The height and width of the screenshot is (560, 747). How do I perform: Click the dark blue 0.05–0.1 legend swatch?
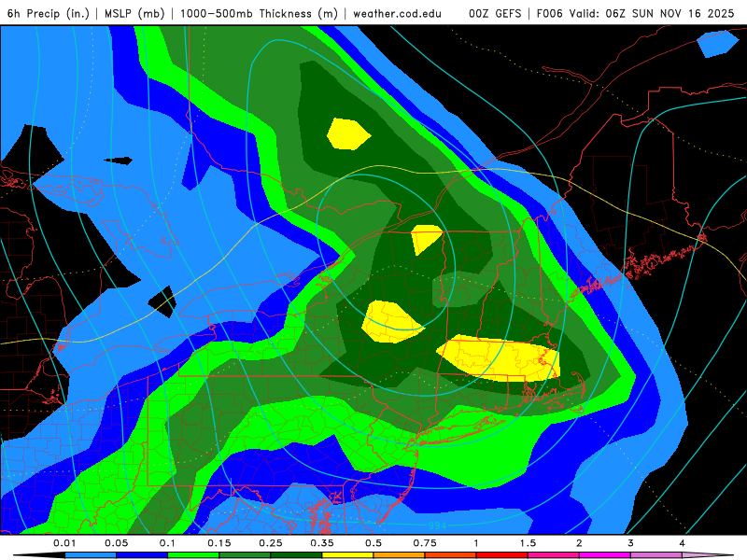[x=142, y=555]
